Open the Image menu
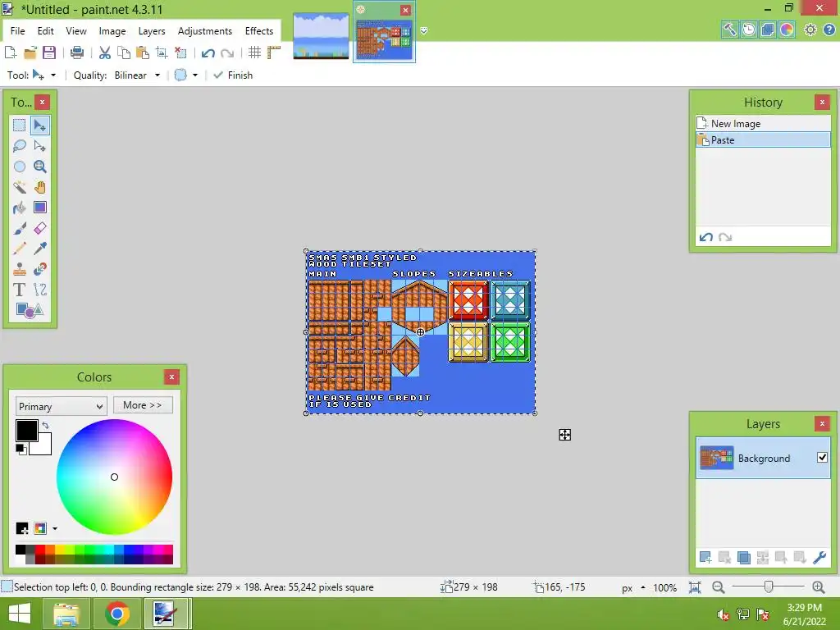840x630 pixels. point(112,31)
